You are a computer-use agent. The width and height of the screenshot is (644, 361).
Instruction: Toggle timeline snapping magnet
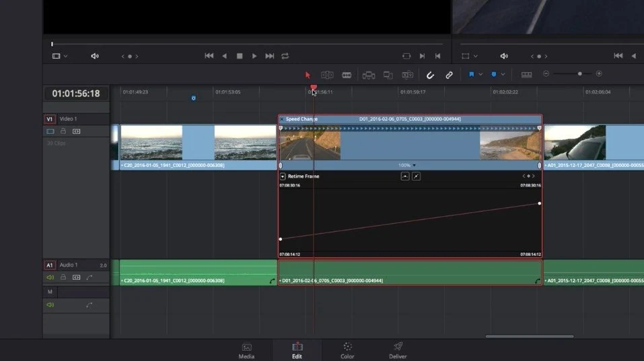430,75
